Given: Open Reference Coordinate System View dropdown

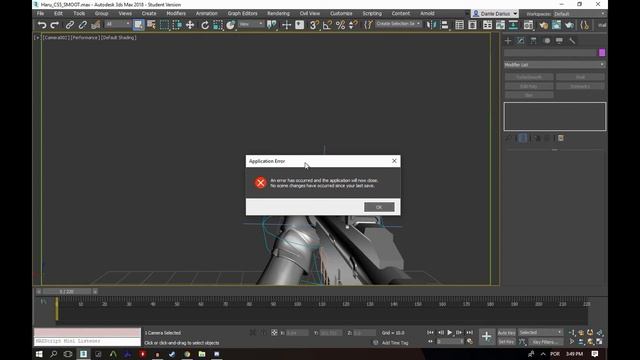Looking at the screenshot, I should point(251,24).
